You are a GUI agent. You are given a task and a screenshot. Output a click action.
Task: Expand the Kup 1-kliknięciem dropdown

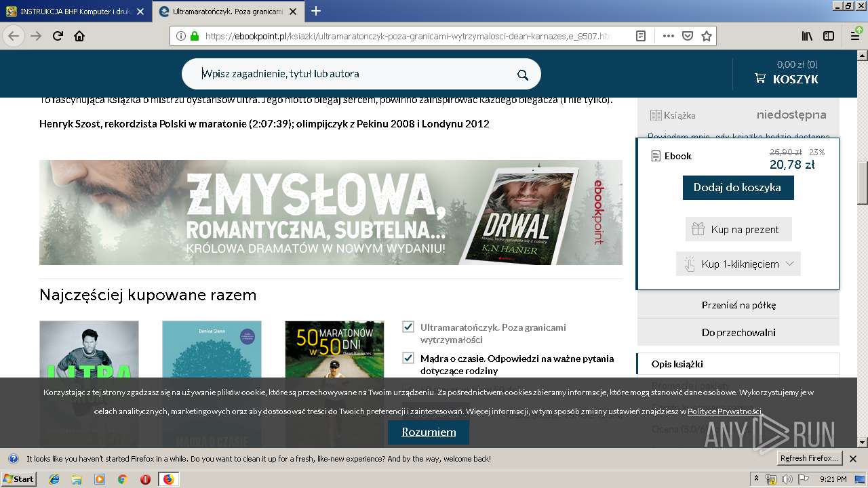pos(789,264)
